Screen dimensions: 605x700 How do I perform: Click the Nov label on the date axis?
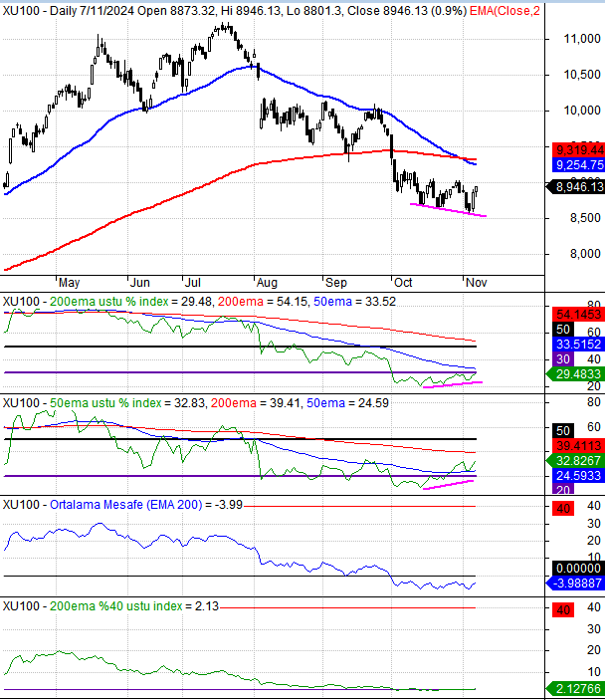tap(476, 283)
